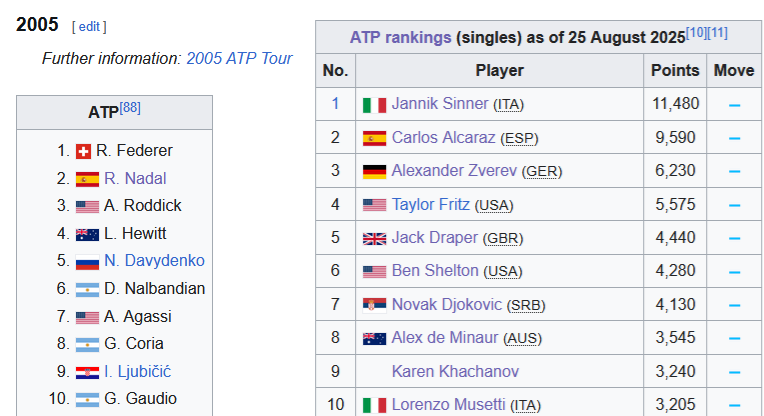
Task: Click the Italian flag next to Jannik Sinner
Action: pos(374,105)
